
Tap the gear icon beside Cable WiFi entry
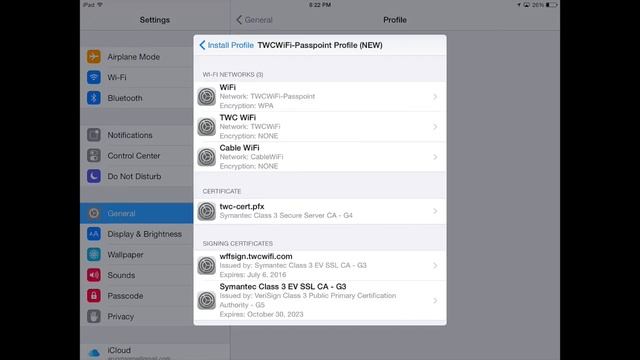click(x=207, y=157)
